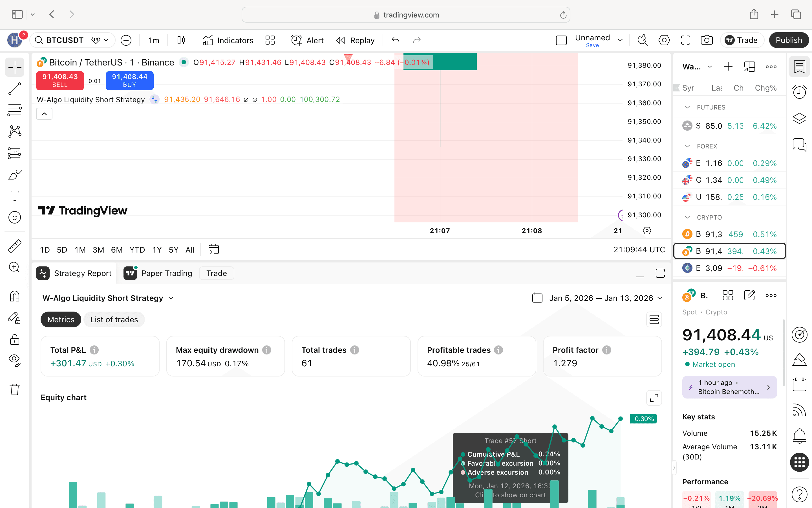Screen dimensions: 812x508
Task: Select the ruler measure tool
Action: [14, 246]
